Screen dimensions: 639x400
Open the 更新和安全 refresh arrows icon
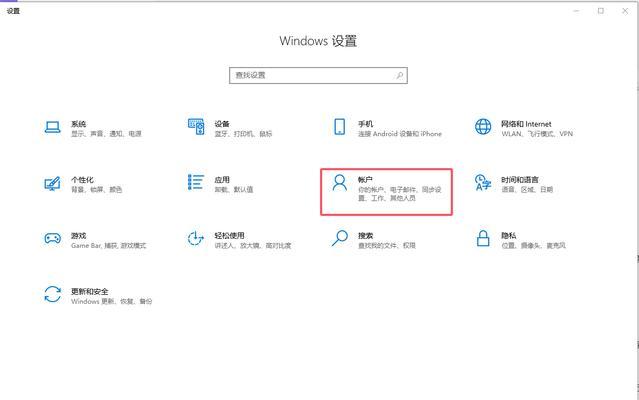click(x=53, y=294)
